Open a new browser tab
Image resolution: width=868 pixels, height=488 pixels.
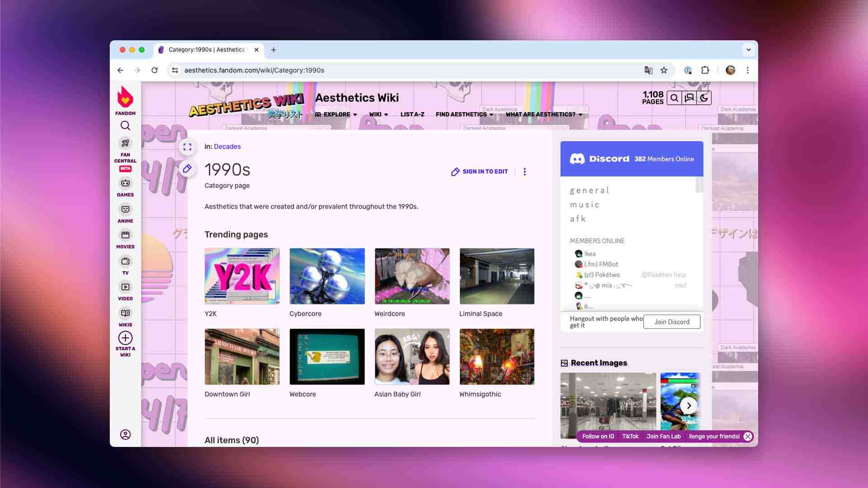pyautogui.click(x=274, y=50)
